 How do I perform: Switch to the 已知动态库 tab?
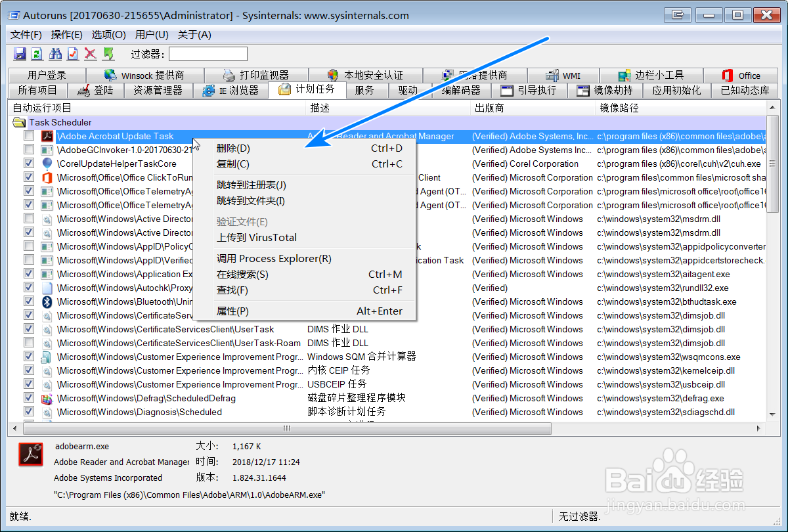[x=745, y=91]
